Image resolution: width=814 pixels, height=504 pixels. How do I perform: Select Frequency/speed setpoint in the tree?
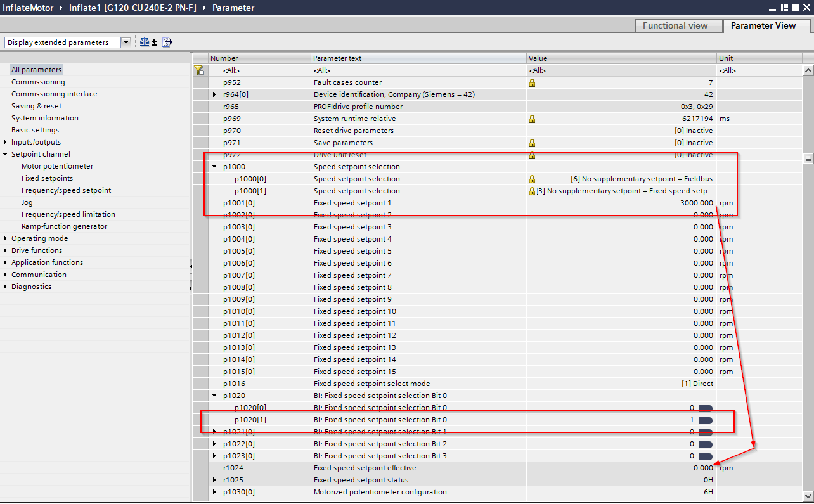pos(66,190)
